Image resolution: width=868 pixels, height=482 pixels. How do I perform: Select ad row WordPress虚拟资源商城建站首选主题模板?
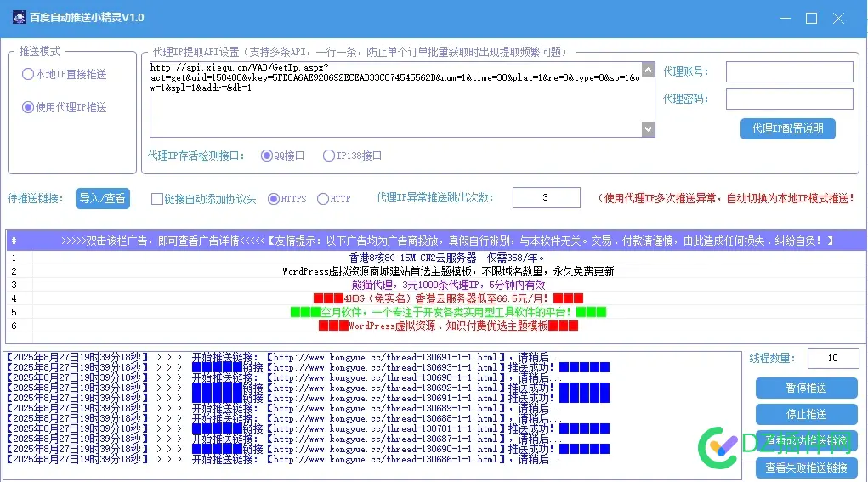tap(436, 272)
